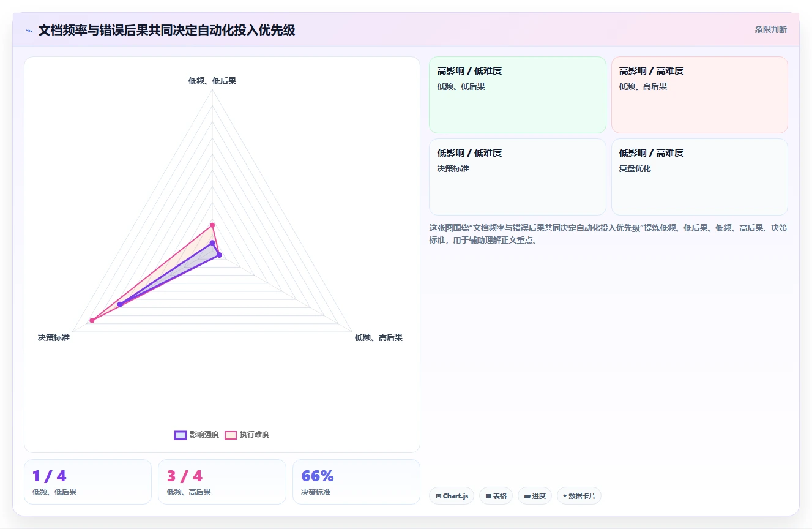This screenshot has height=529, width=812.
Task: Open the 象限判断 label at top right
Action: (x=770, y=29)
